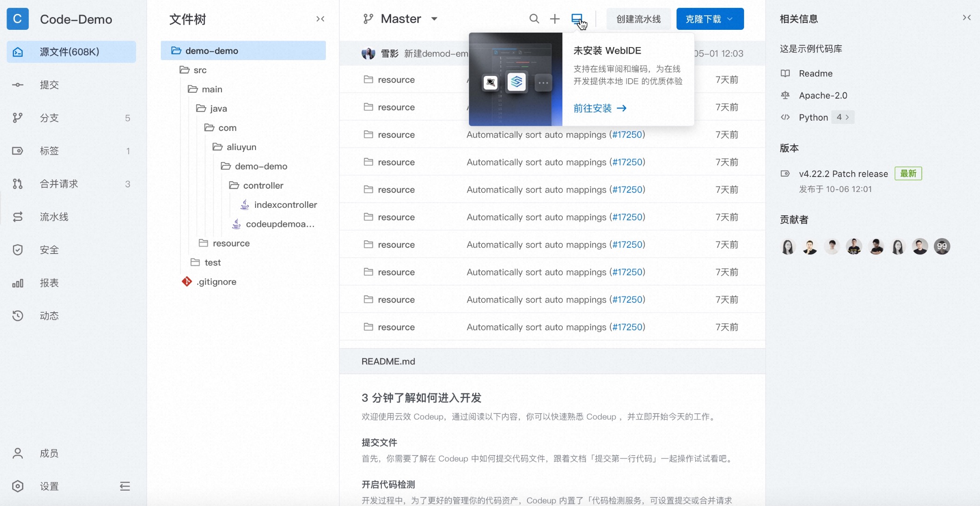Open indexcontroller Java file

278,205
